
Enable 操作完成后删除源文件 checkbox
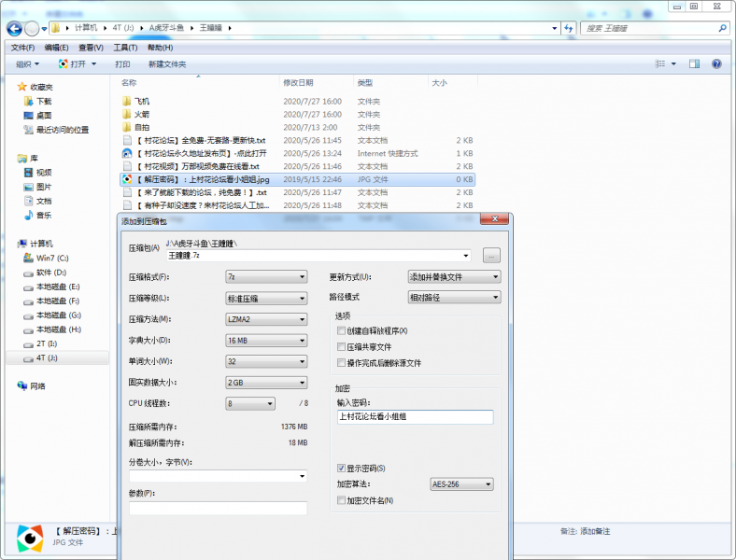[x=341, y=362]
